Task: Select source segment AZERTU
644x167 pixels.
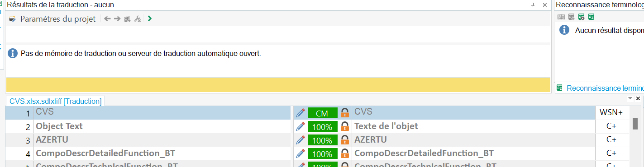Action: (162, 140)
